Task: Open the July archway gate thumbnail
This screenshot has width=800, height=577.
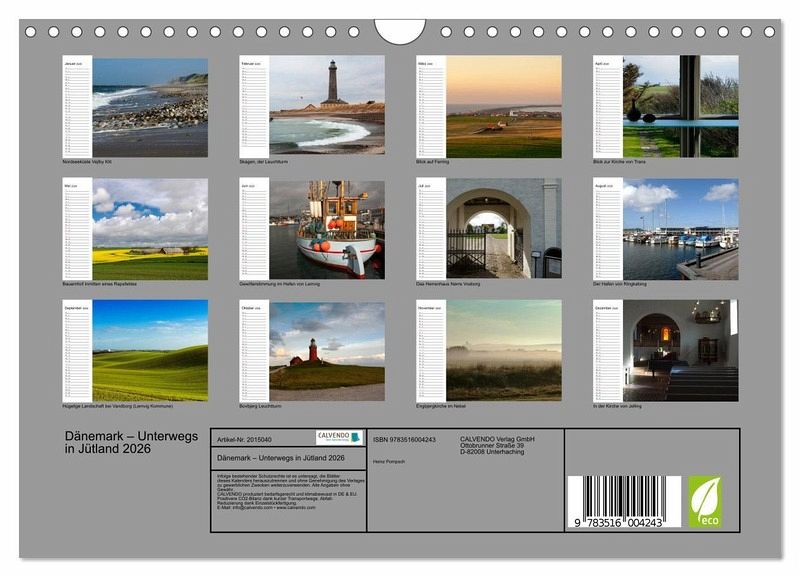Action: tap(504, 228)
